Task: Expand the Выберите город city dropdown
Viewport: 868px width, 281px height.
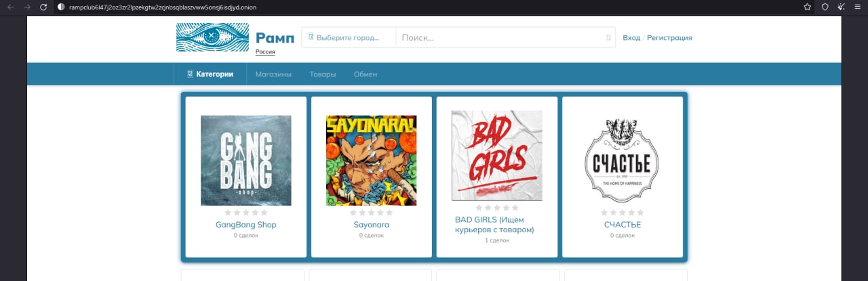Action: tap(348, 38)
